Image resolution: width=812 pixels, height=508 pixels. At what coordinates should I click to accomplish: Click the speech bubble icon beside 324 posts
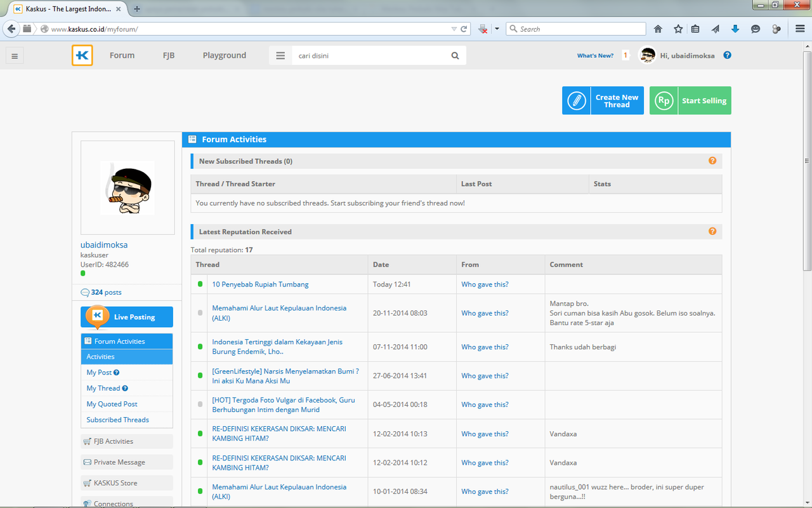(x=85, y=292)
